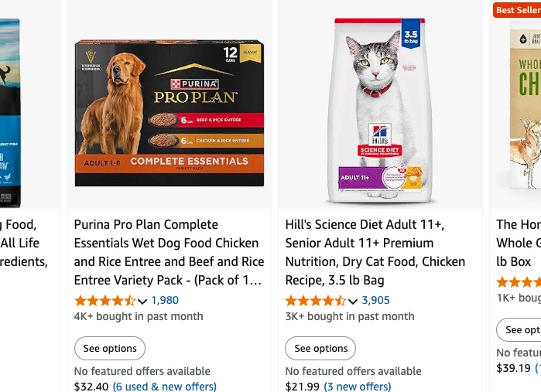
Task: Open the Hill's Science Diet cat food image
Action: pyautogui.click(x=380, y=111)
